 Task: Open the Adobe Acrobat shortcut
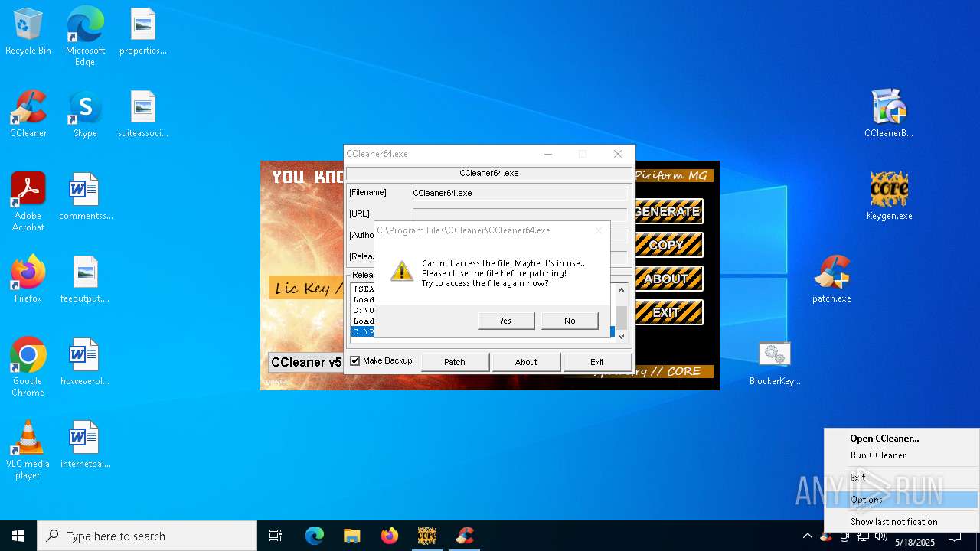click(x=28, y=202)
